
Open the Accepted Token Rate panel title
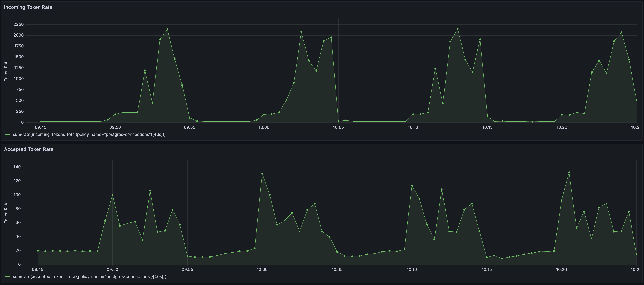[x=29, y=149]
